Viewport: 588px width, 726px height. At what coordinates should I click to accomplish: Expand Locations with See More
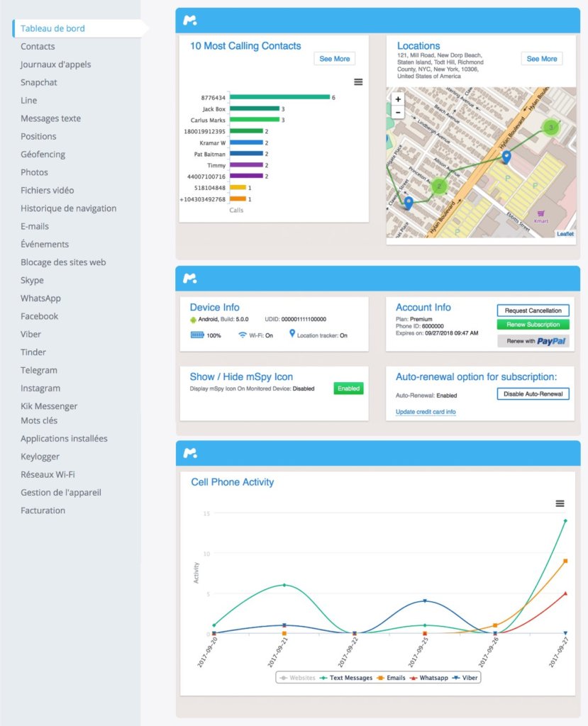click(541, 59)
